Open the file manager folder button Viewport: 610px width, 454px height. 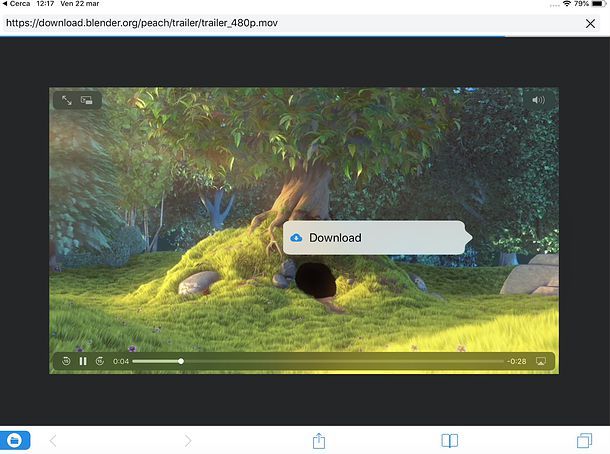(x=15, y=441)
